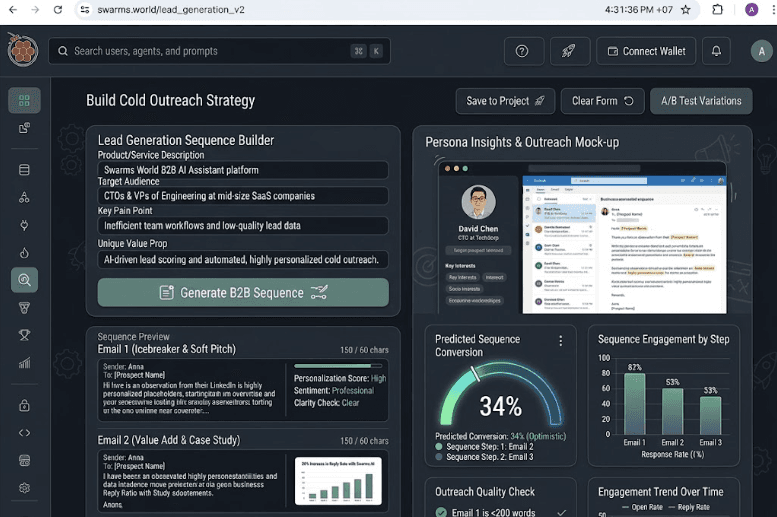Image resolution: width=777 pixels, height=517 pixels.
Task: Open the sidebar database stack icon
Action: click(24, 170)
